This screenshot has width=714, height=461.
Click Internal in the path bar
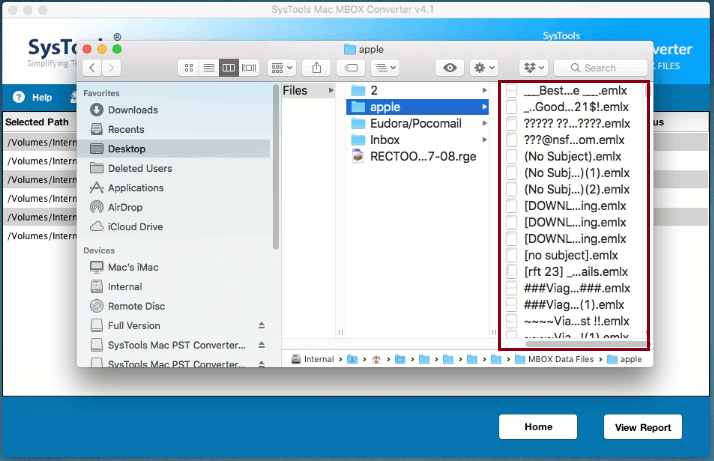pos(313,359)
